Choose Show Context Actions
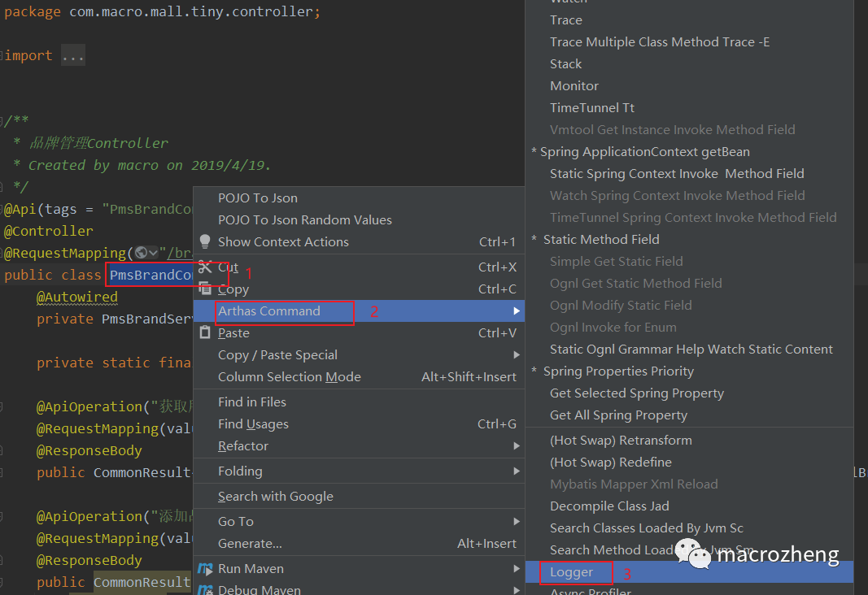 (x=359, y=241)
